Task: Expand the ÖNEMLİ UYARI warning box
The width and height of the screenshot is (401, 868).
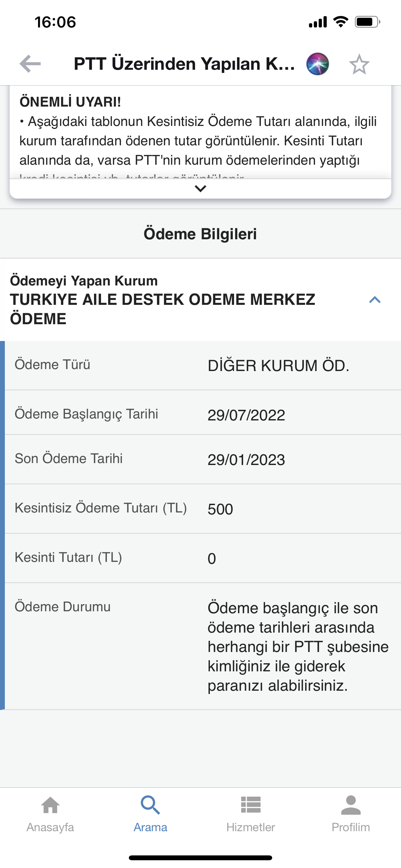Action: click(200, 189)
